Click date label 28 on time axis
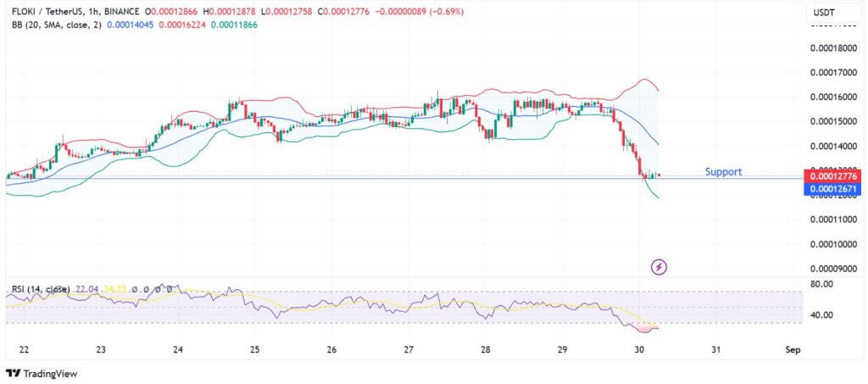The height and width of the screenshot is (384, 868). pos(486,350)
